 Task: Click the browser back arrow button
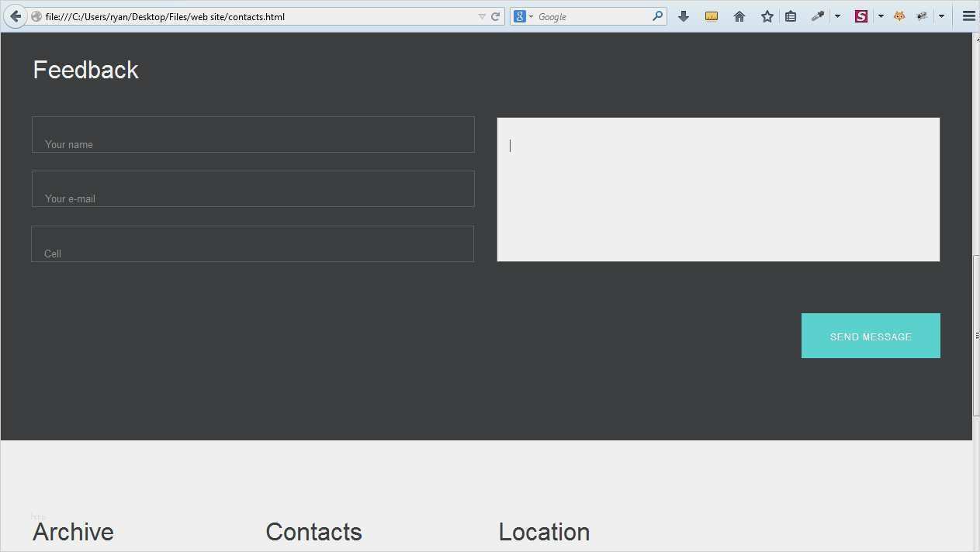[16, 16]
